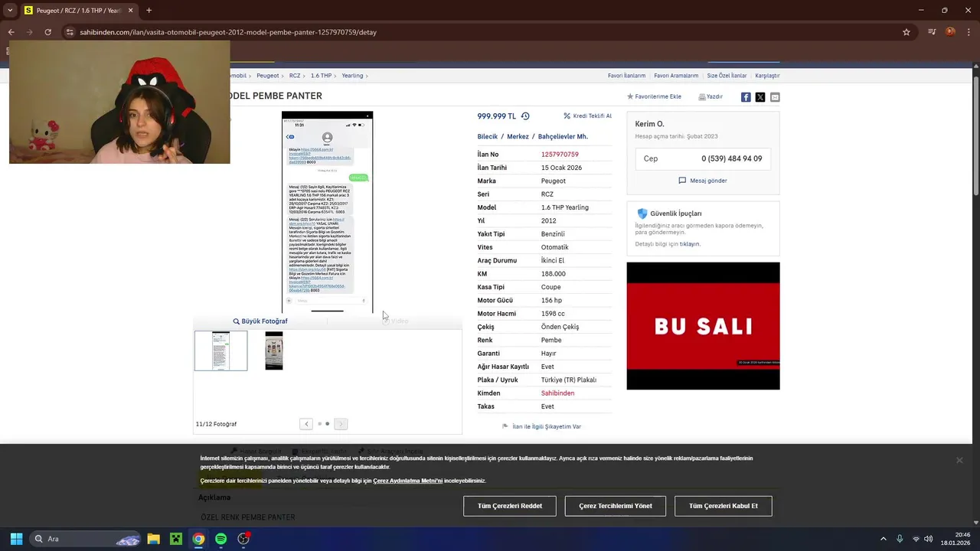980x551 pixels.
Task: Show hidden tray icons chevron
Action: (x=883, y=539)
